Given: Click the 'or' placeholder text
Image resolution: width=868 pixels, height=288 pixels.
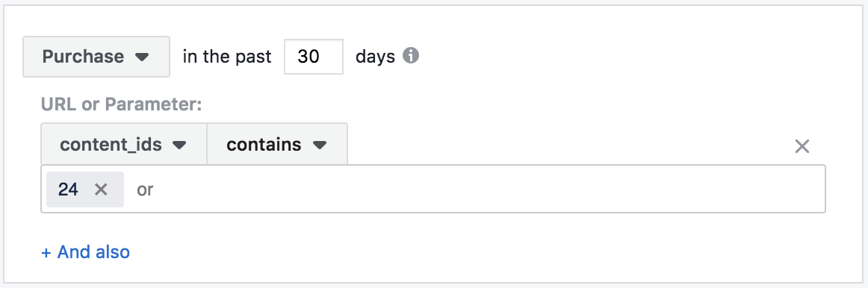Looking at the screenshot, I should pyautogui.click(x=145, y=190).
